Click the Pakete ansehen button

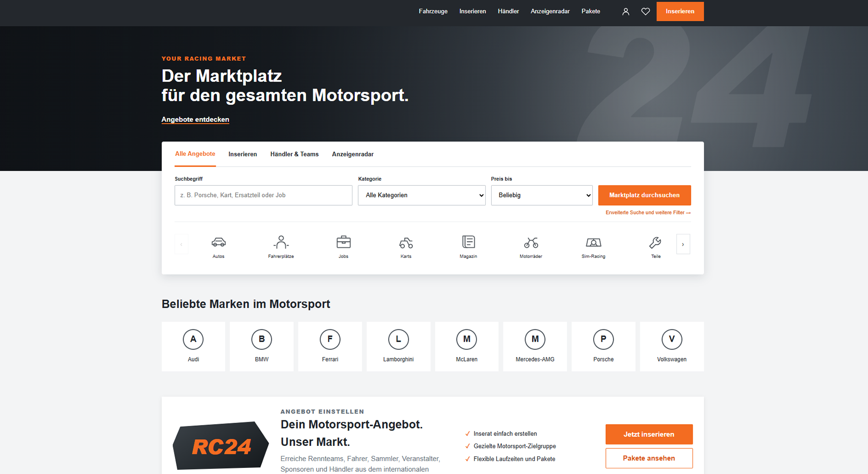coord(649,458)
